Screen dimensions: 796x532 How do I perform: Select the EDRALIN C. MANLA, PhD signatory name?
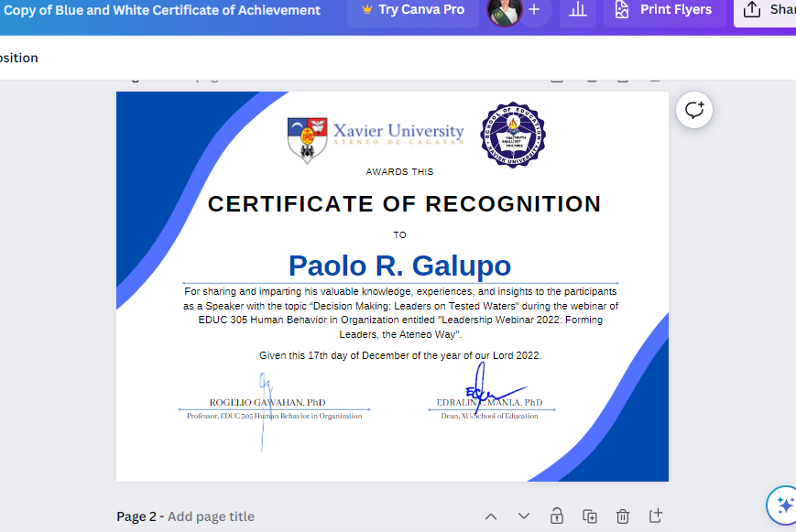click(489, 403)
